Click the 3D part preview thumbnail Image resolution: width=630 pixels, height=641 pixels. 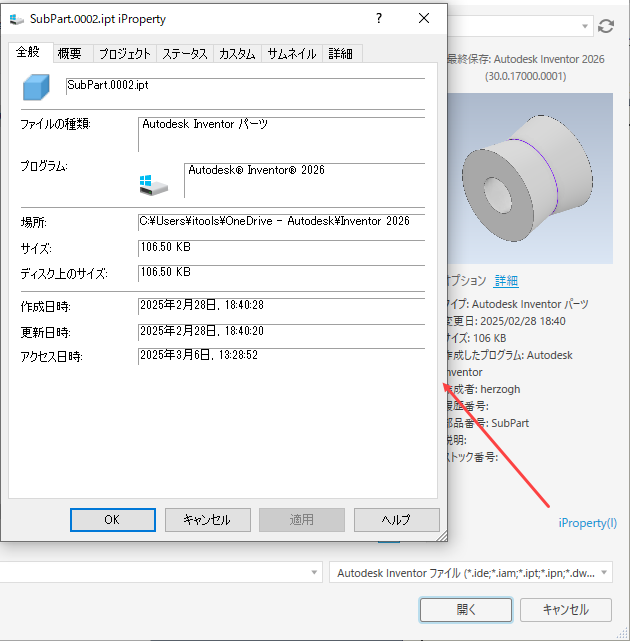(530, 178)
